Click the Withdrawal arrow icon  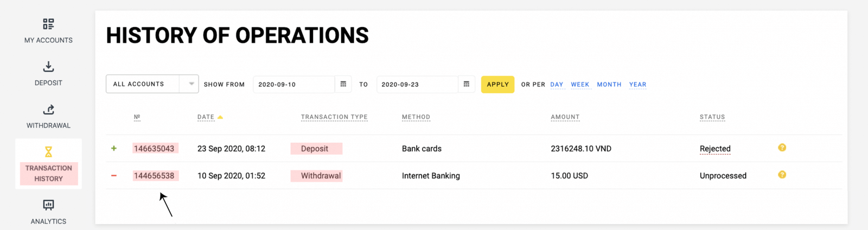pos(48,110)
